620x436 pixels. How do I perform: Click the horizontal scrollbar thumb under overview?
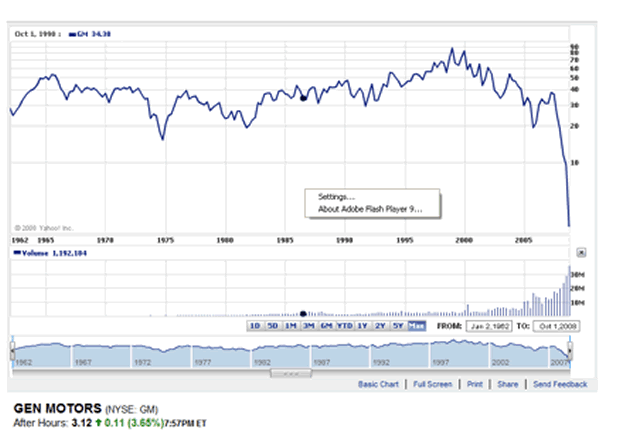tap(291, 373)
